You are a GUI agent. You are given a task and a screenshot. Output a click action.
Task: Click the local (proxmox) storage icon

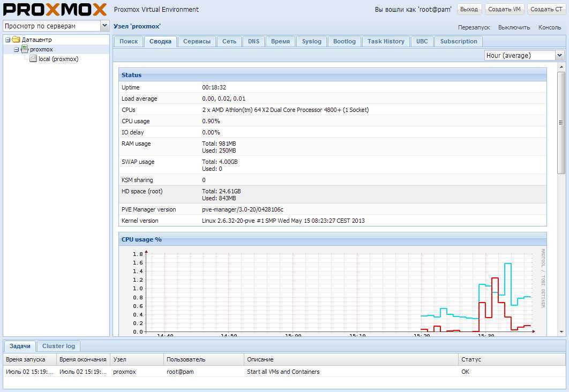pyautogui.click(x=33, y=59)
